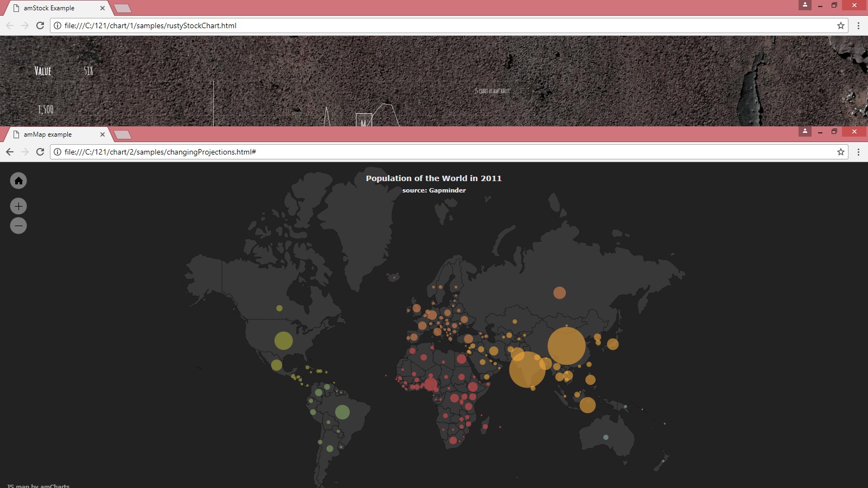Click the Indonesia population bubble

click(x=588, y=405)
